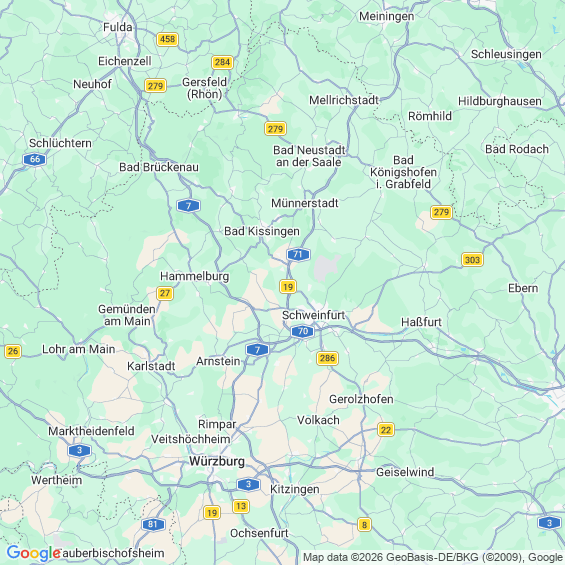This screenshot has height=565, width=565.
Task: Open the Google logo link
Action: pyautogui.click(x=33, y=553)
